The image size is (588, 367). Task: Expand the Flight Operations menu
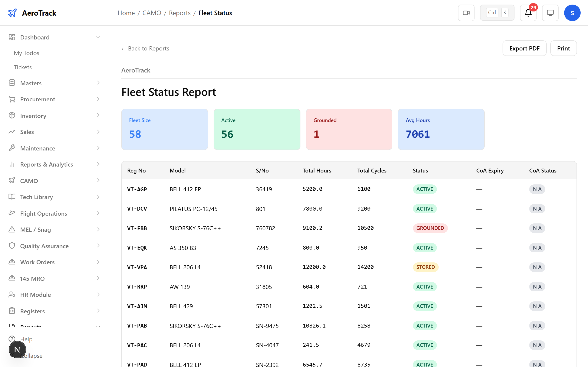click(98, 213)
